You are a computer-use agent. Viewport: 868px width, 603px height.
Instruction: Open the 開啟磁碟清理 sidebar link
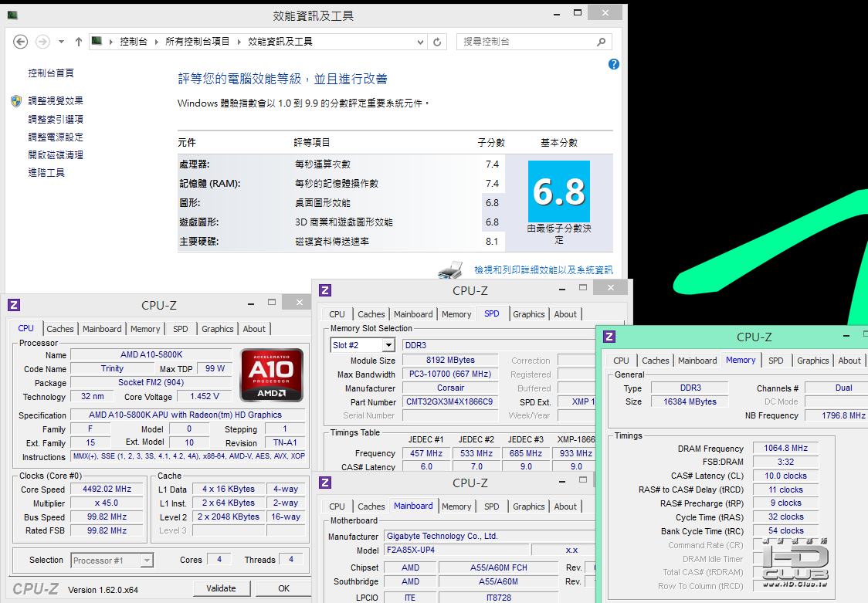point(56,155)
